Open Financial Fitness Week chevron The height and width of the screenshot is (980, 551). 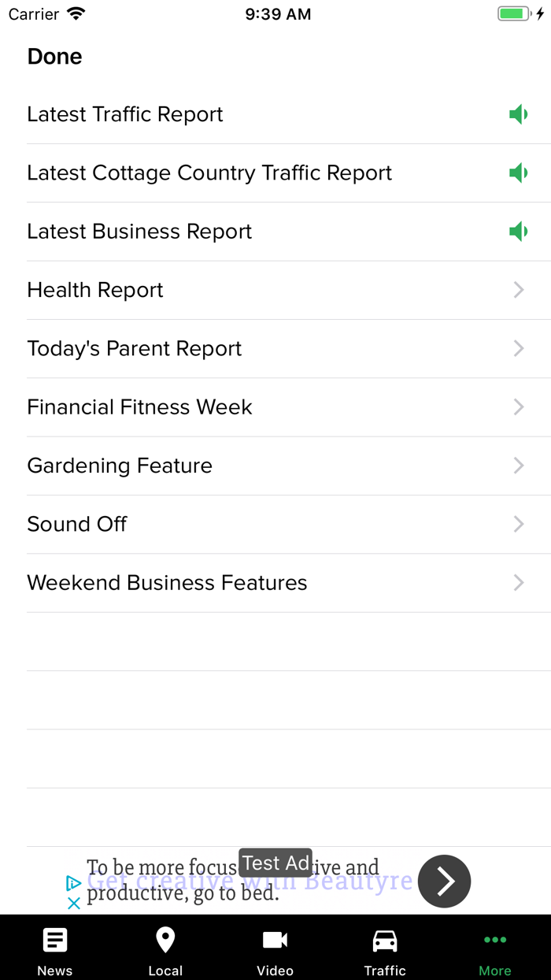tap(518, 407)
